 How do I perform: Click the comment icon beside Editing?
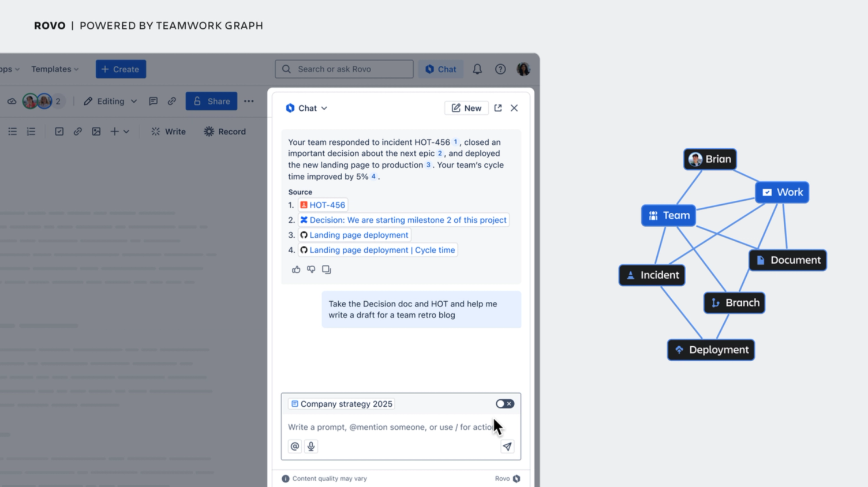point(153,101)
